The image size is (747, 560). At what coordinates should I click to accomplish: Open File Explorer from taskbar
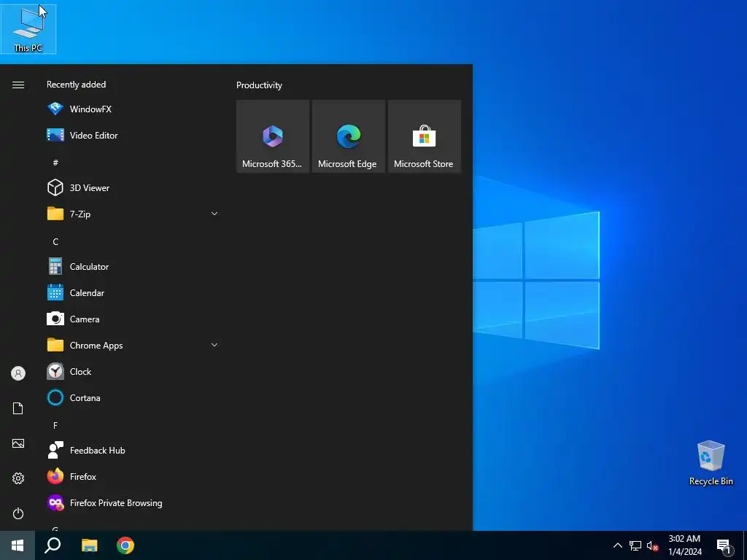(89, 545)
